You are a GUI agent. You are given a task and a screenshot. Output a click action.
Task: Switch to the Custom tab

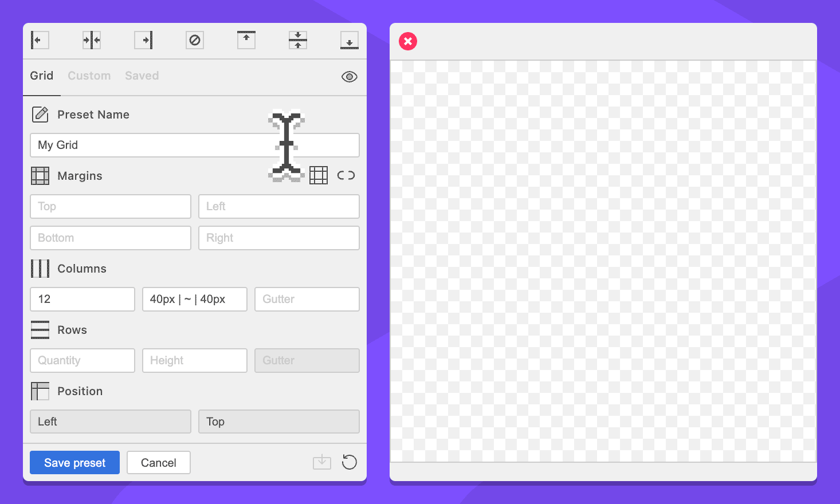click(89, 76)
